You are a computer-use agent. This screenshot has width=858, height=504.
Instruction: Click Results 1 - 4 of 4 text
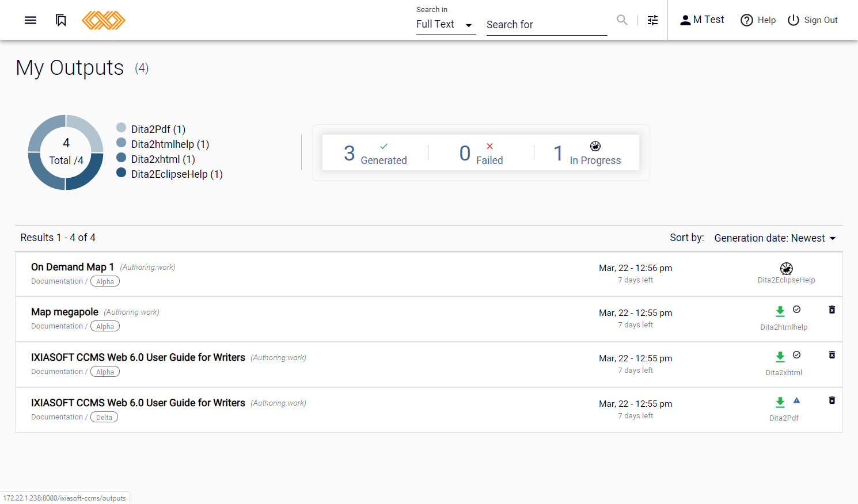tap(58, 238)
